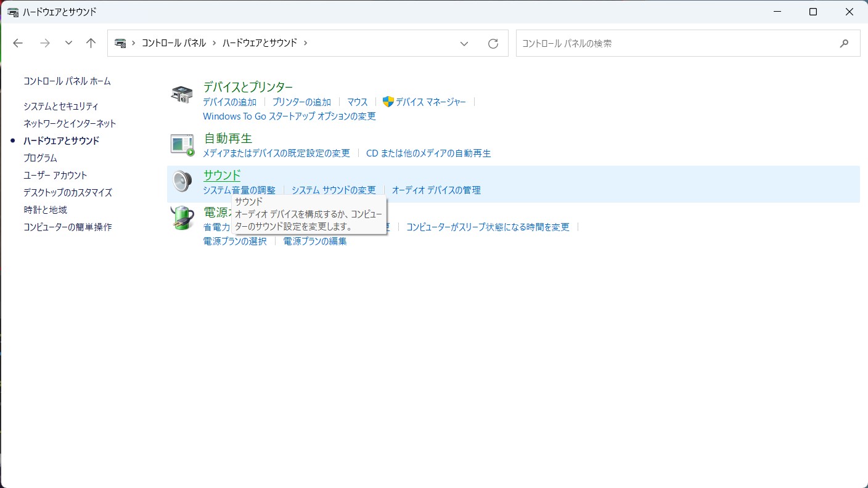The height and width of the screenshot is (488, 868).
Task: Click 電源プランの選択 link
Action: [235, 242]
